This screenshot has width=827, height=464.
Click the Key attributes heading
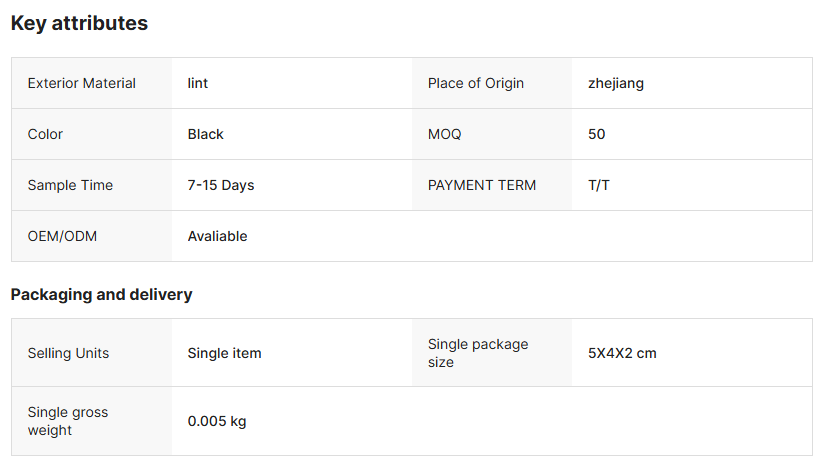point(79,23)
